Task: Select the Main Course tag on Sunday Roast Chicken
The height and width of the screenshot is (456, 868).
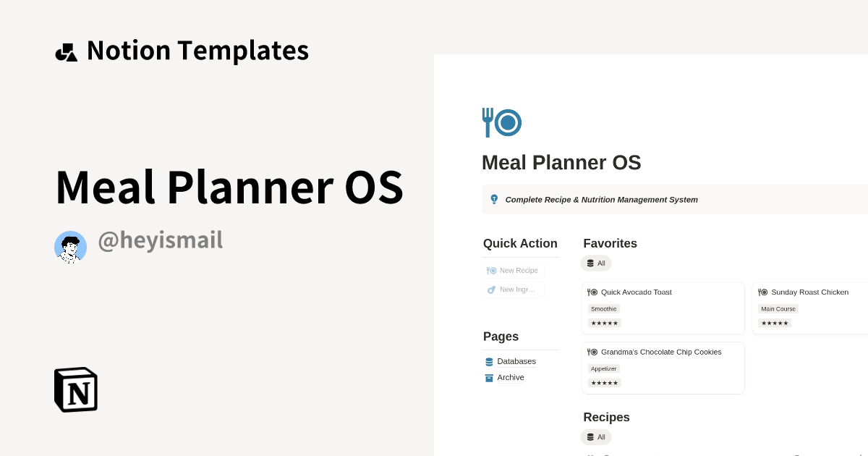Action: [x=778, y=308]
